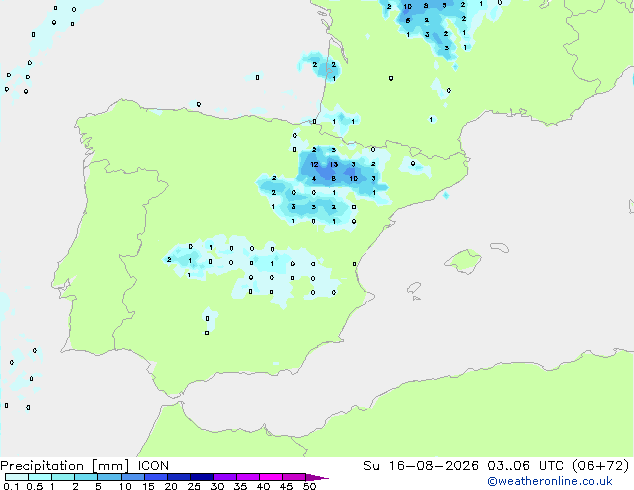Image resolution: width=634 pixels, height=490 pixels.
Task: Click the Menorca island outline
Action: pyautogui.click(x=499, y=247)
